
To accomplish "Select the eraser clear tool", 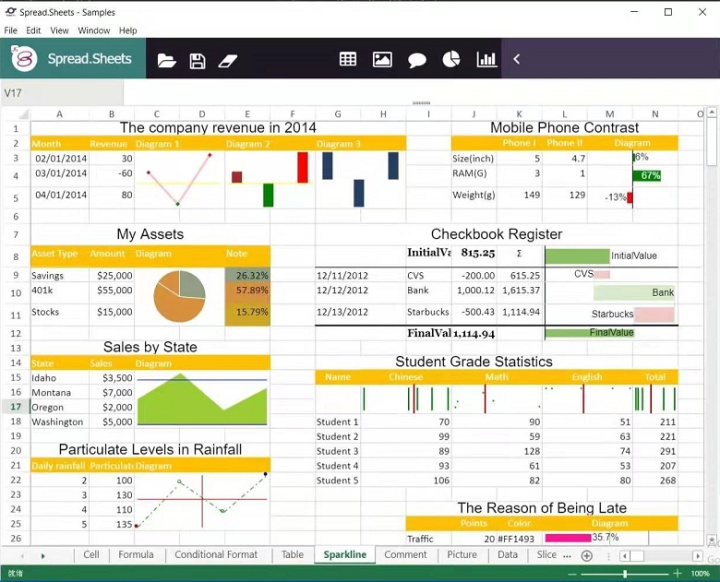I will click(227, 61).
